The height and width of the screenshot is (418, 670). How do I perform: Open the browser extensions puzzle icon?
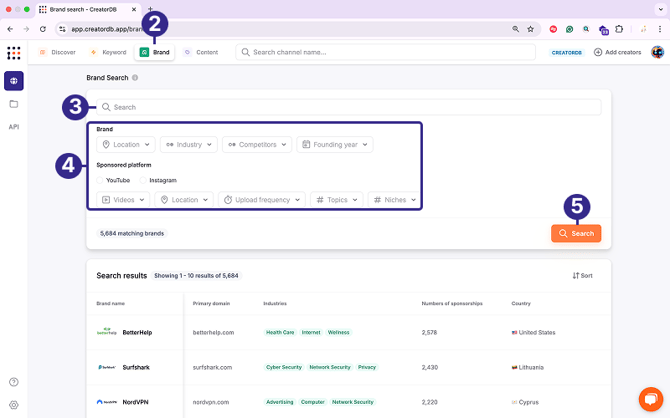point(619,29)
